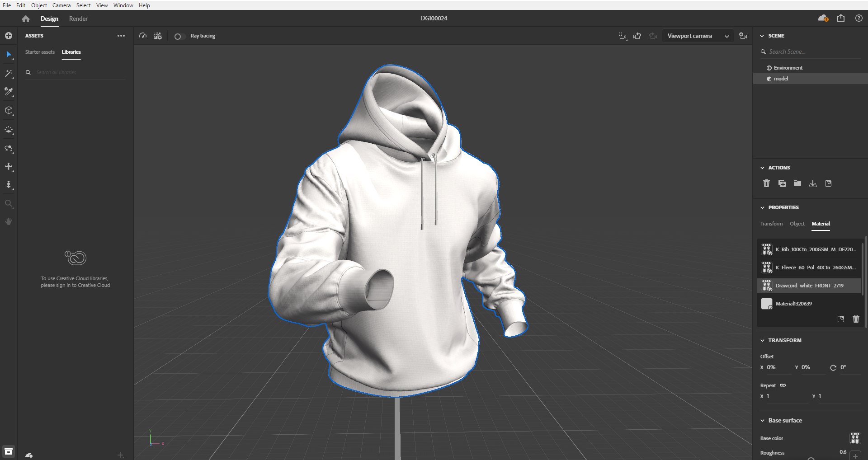Viewport: 868px width, 460px height.
Task: Select Drawcord_white_FRONT_2719 material
Action: tap(809, 286)
